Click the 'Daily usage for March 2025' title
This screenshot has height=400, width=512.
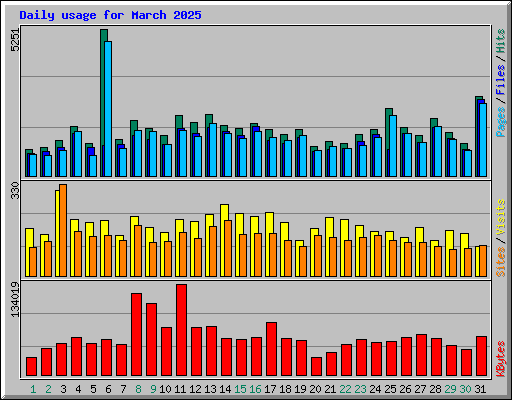click(x=110, y=15)
